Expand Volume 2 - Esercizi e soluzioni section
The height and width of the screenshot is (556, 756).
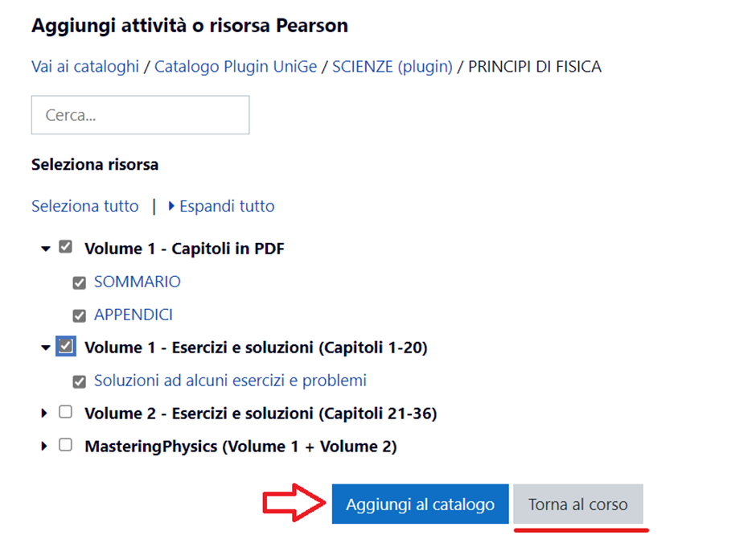pos(44,414)
